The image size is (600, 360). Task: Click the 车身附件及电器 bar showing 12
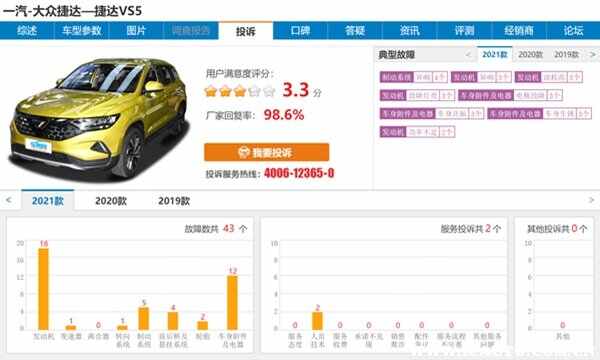232,303
